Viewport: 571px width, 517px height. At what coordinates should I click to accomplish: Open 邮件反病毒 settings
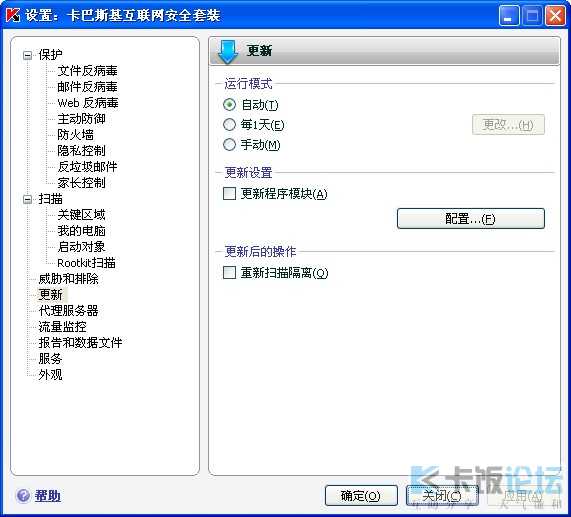click(87, 87)
